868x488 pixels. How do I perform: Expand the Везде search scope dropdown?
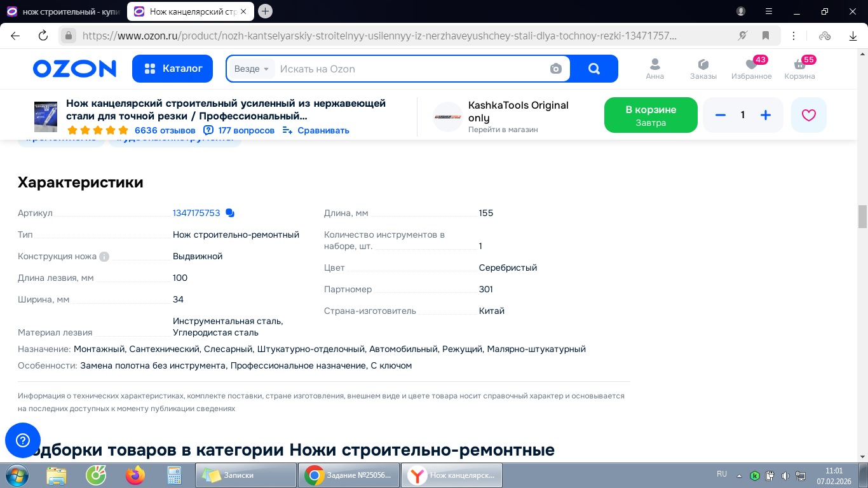[x=252, y=69]
